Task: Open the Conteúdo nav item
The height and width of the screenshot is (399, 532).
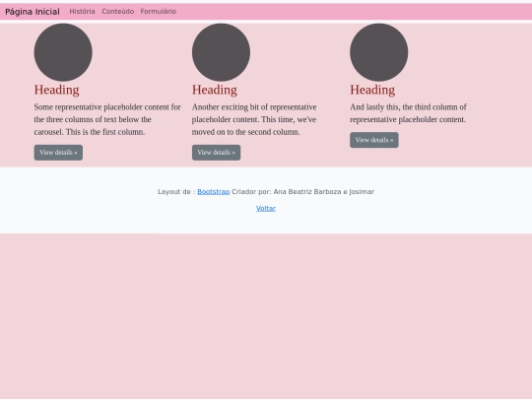Action: [x=118, y=12]
